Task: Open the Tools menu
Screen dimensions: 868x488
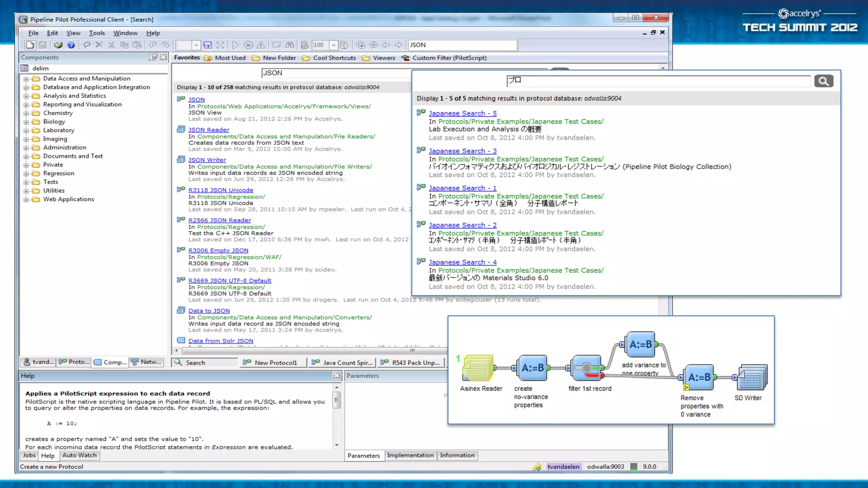Action: (97, 33)
